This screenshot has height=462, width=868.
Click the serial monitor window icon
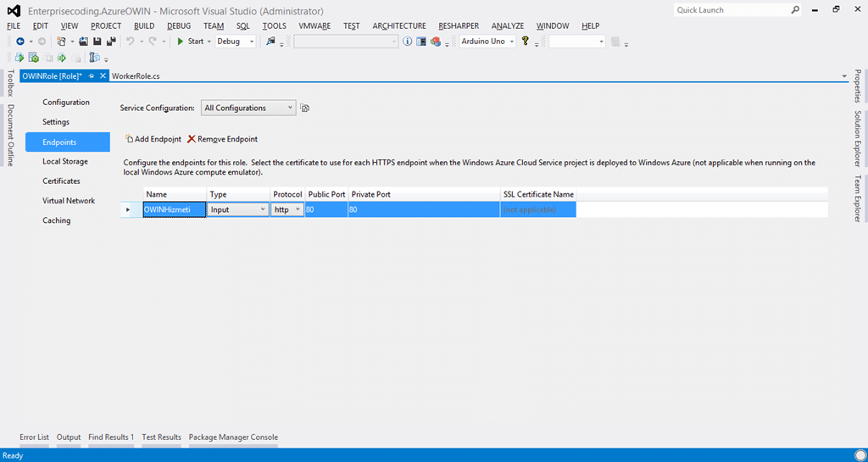coord(421,42)
